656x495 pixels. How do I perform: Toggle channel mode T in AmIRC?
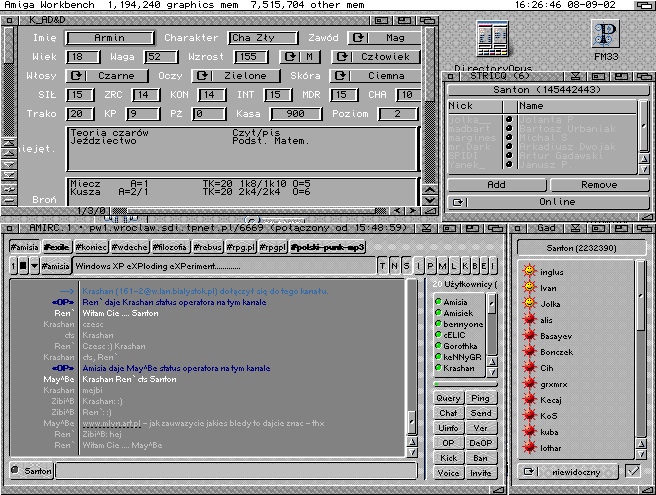[x=382, y=266]
